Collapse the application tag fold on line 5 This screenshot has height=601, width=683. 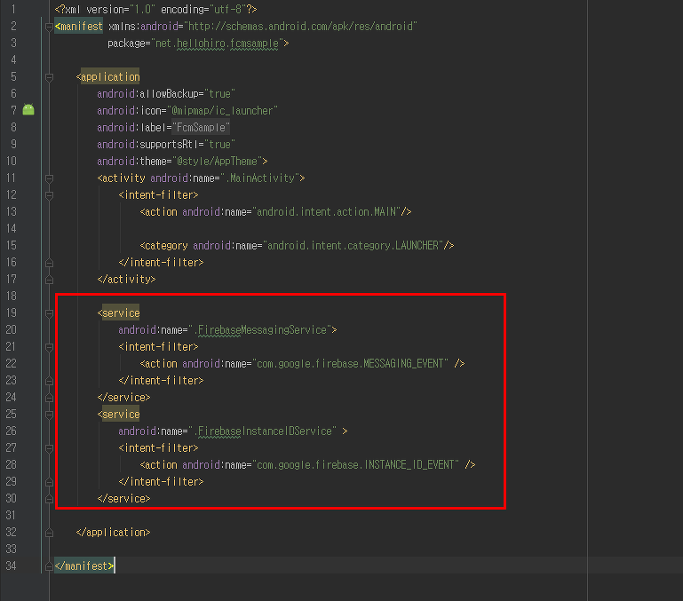49,78
